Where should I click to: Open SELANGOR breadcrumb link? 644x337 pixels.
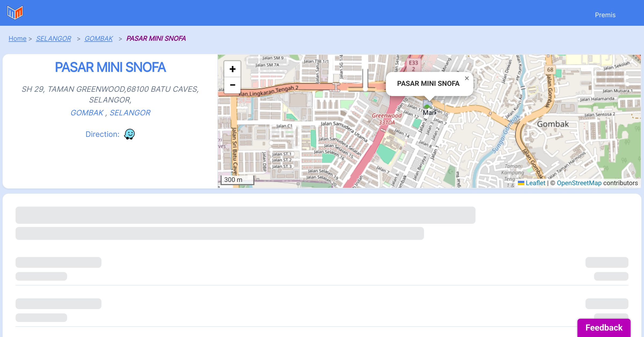coord(53,39)
